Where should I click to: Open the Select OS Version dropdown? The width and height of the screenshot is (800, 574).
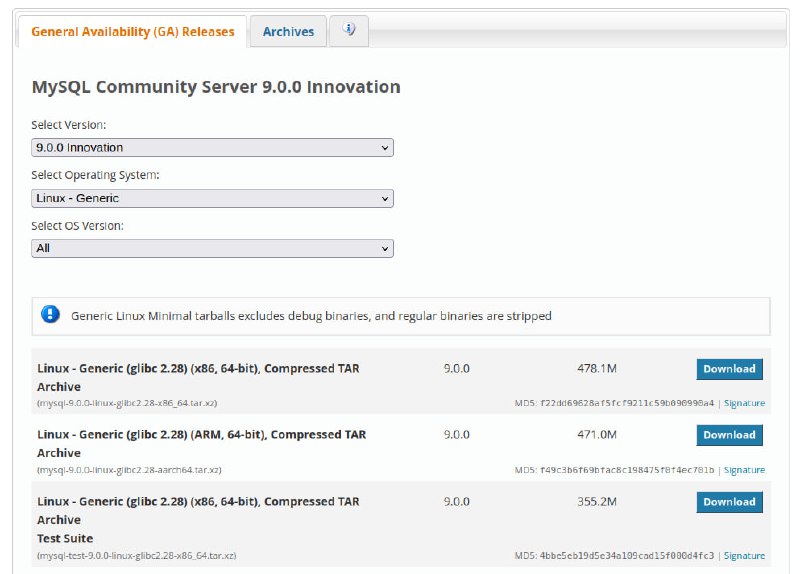(212, 248)
